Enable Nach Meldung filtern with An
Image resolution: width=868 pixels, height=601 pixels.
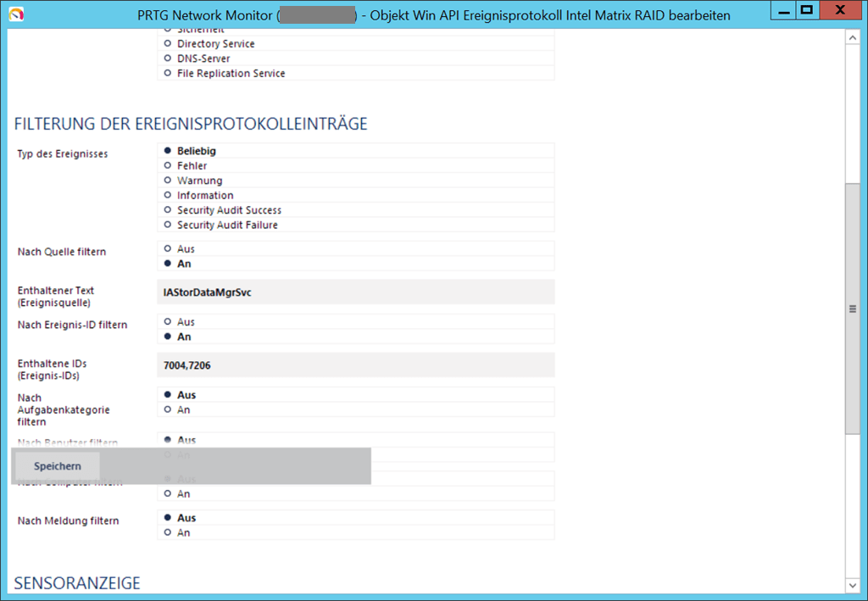tap(168, 533)
